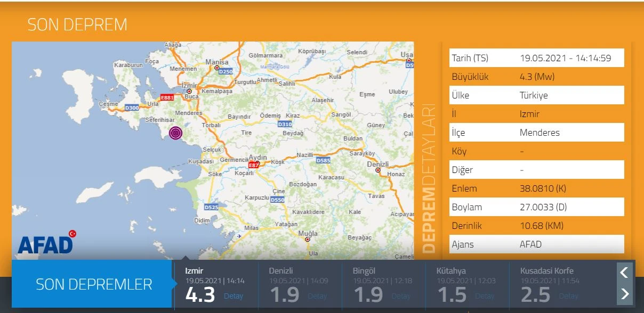
Task: Click the Denizli city marker on map
Action: point(378,170)
